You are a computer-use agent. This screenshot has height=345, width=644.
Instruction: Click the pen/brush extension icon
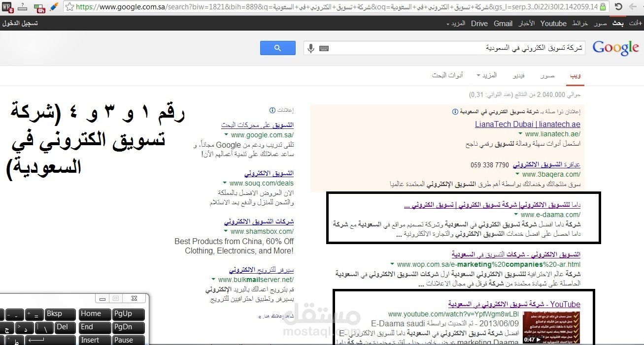(54, 7)
